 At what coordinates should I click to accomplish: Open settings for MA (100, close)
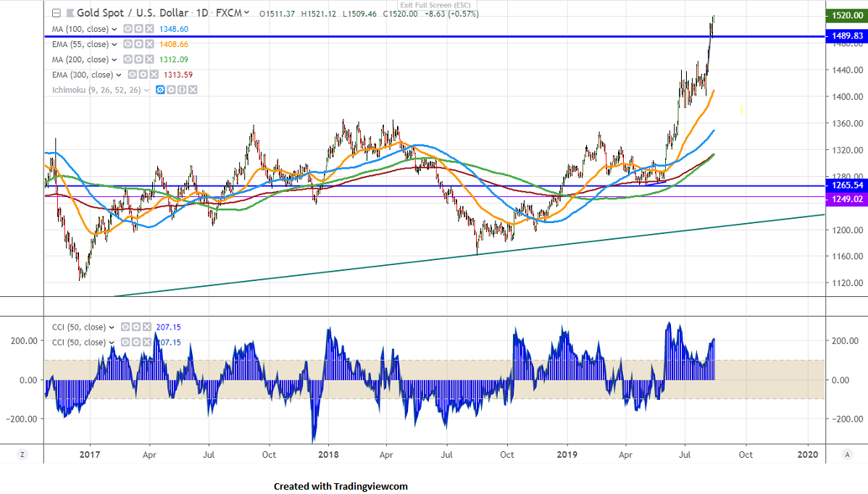tap(138, 29)
